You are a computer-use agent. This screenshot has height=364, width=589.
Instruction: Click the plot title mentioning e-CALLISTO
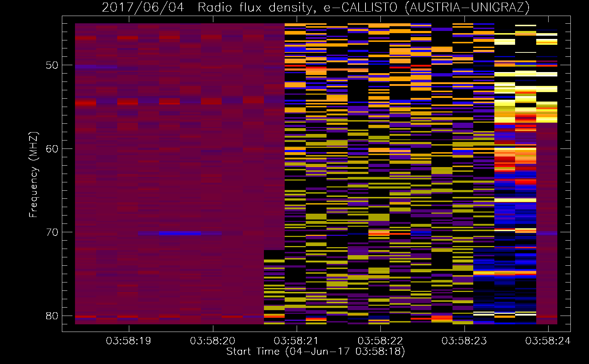pos(316,7)
